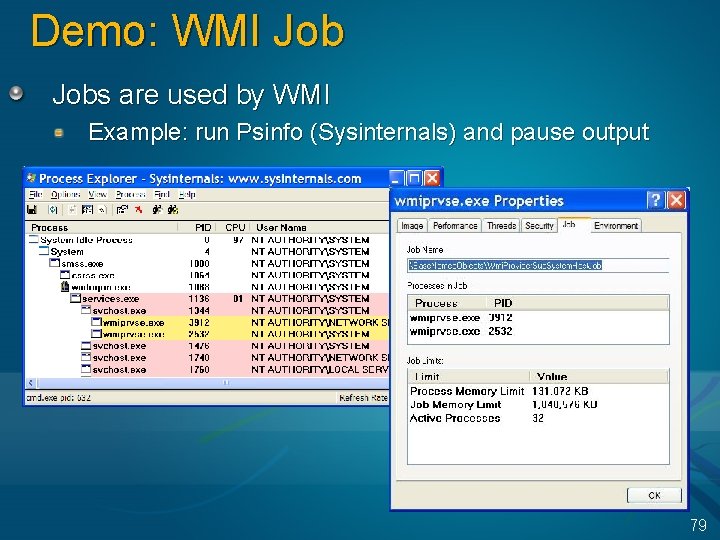Click the PID column header in Process Explorer
Image resolution: width=720 pixels, height=540 pixels.
pyautogui.click(x=196, y=227)
